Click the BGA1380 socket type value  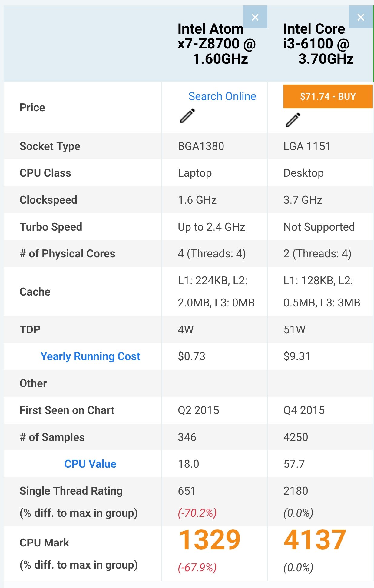point(201,146)
